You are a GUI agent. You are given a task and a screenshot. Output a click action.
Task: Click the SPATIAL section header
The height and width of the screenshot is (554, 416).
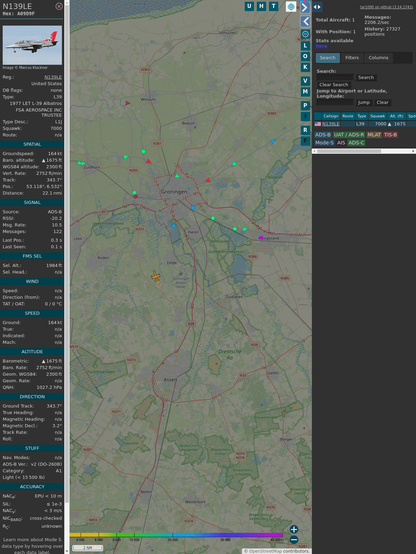click(32, 144)
